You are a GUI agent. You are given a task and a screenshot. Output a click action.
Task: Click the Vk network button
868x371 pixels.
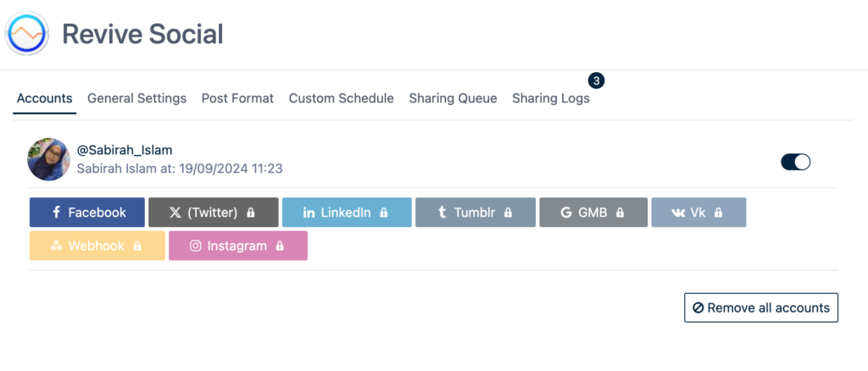(x=698, y=213)
